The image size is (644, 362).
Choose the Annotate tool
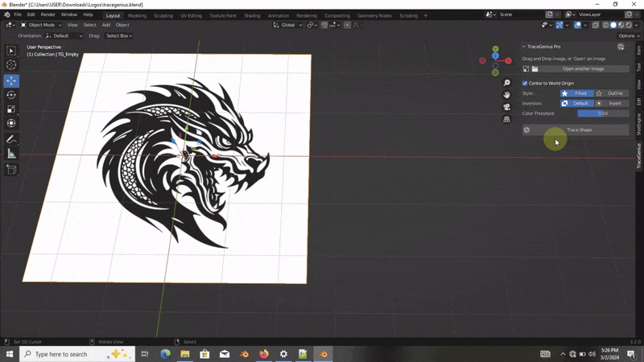click(x=11, y=139)
